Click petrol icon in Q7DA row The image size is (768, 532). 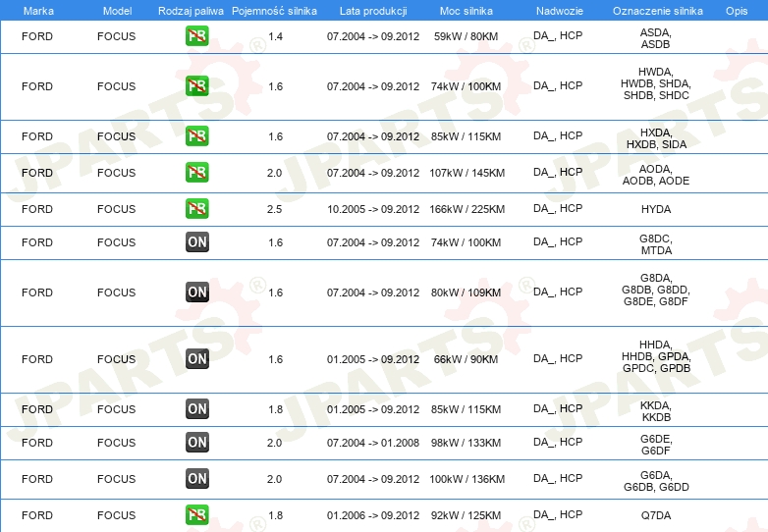pyautogui.click(x=196, y=514)
